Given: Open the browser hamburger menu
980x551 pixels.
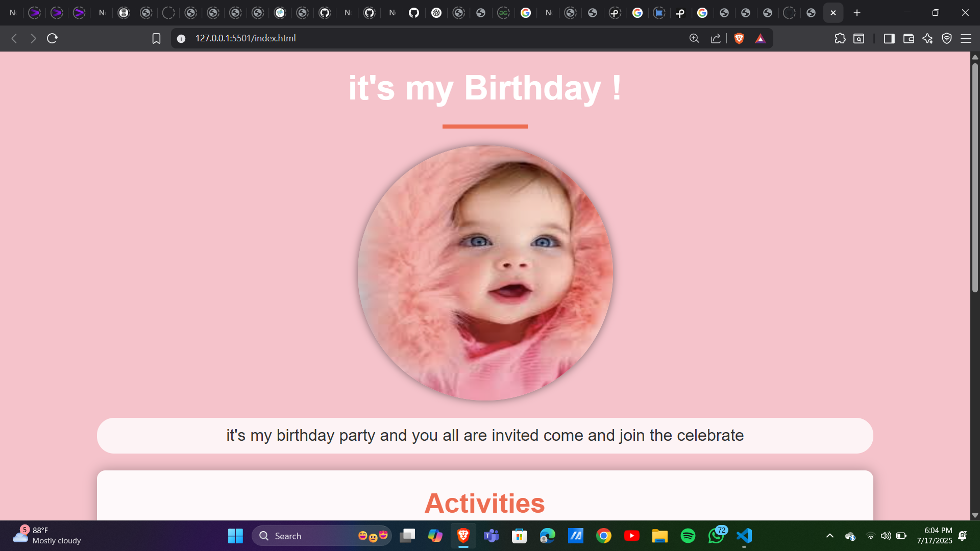Looking at the screenshot, I should tap(966, 38).
